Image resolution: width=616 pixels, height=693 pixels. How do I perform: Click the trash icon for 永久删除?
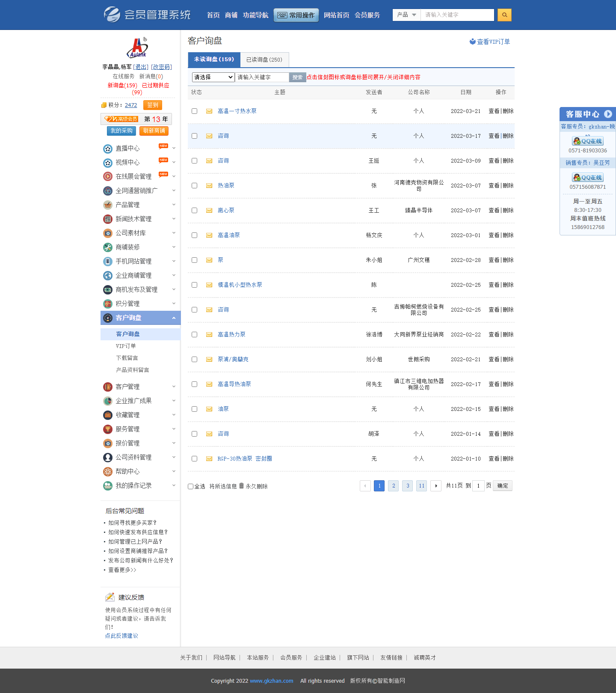(x=241, y=486)
